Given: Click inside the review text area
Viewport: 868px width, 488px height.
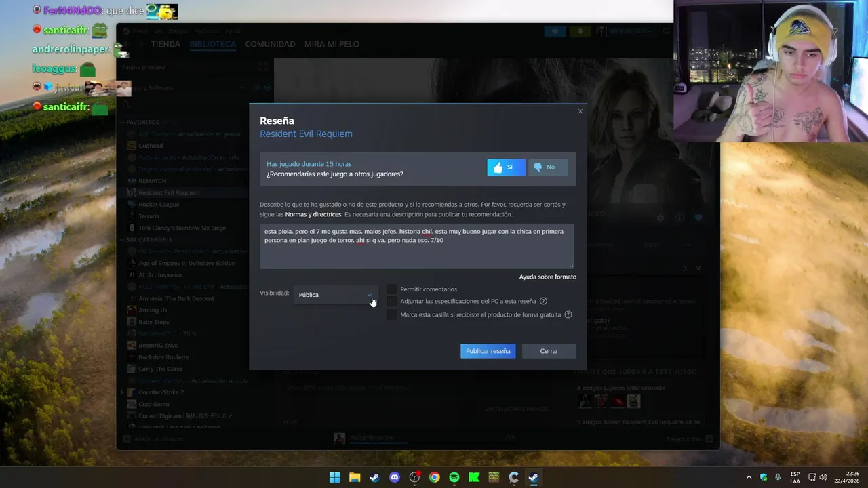Looking at the screenshot, I should tap(416, 246).
